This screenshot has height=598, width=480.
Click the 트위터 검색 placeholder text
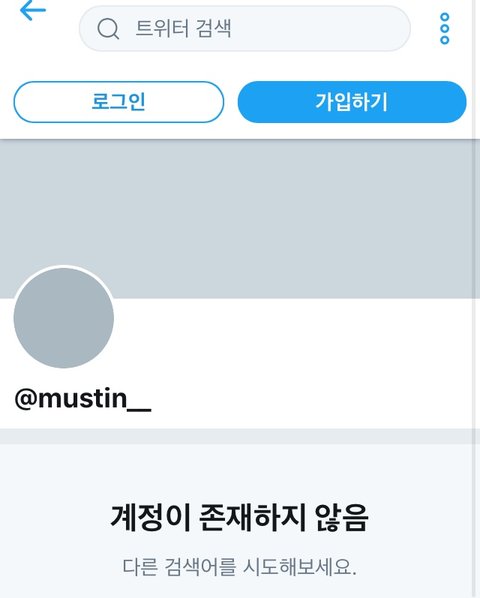click(x=183, y=29)
